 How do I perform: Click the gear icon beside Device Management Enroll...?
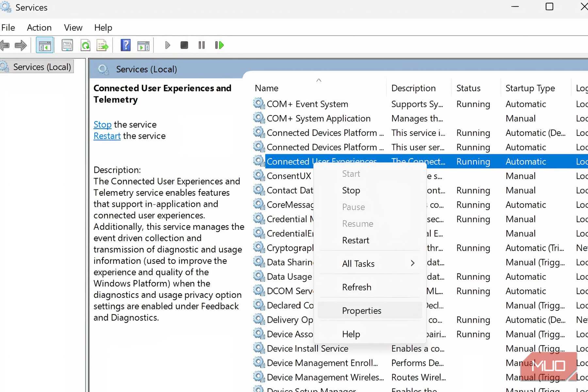click(x=259, y=362)
